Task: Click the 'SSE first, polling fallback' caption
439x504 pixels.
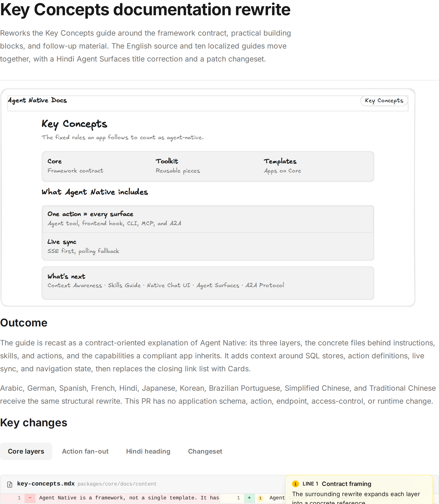Action: click(x=83, y=251)
